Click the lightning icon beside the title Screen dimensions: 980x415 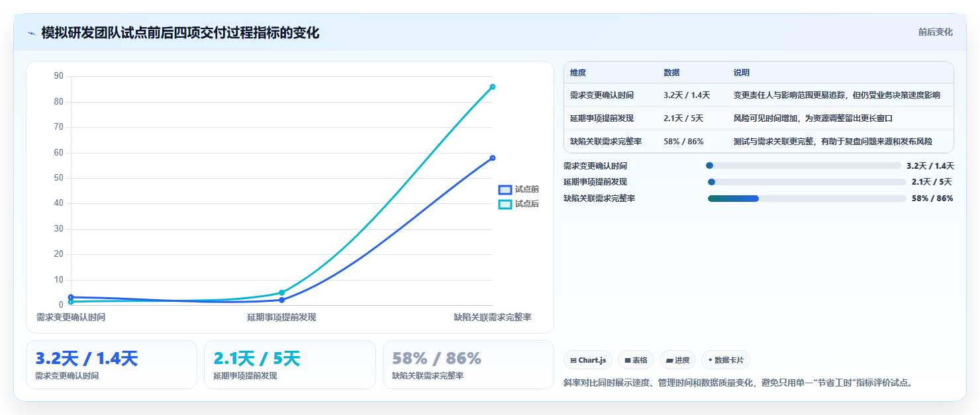pyautogui.click(x=31, y=33)
